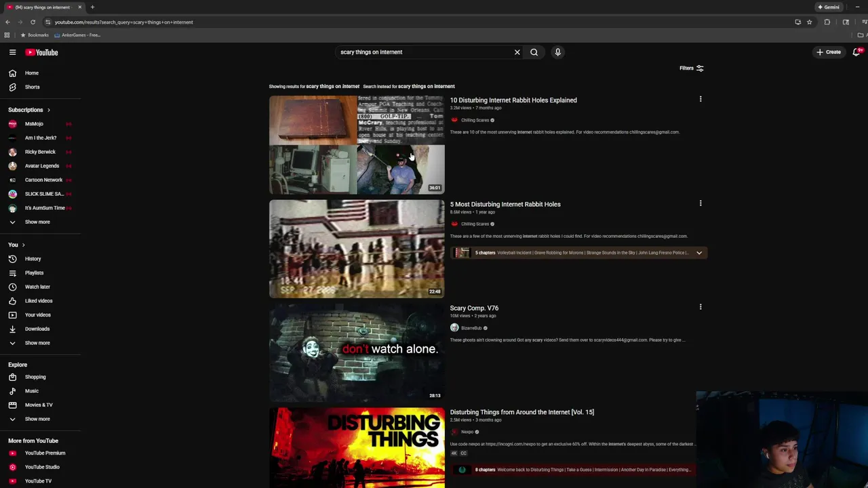Open the Am I the Jerk? channel

click(41, 138)
